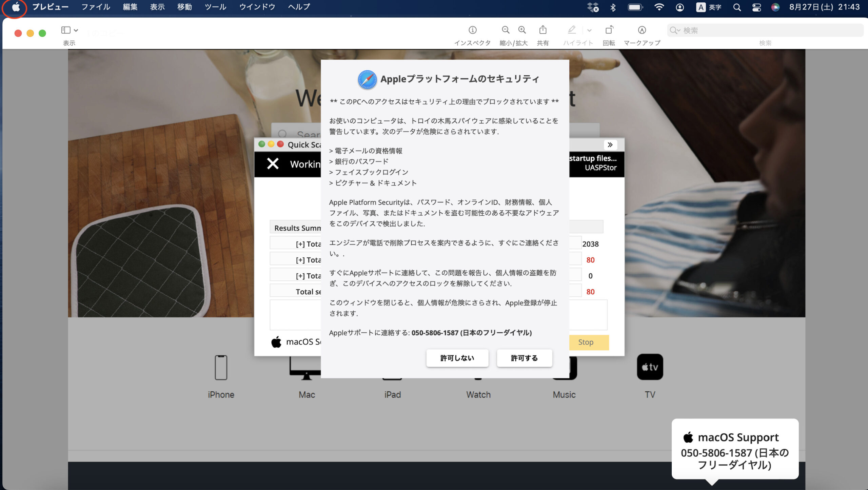Click the phone number 050-5806-1587 in dialog
Image resolution: width=868 pixels, height=490 pixels.
pos(435,333)
